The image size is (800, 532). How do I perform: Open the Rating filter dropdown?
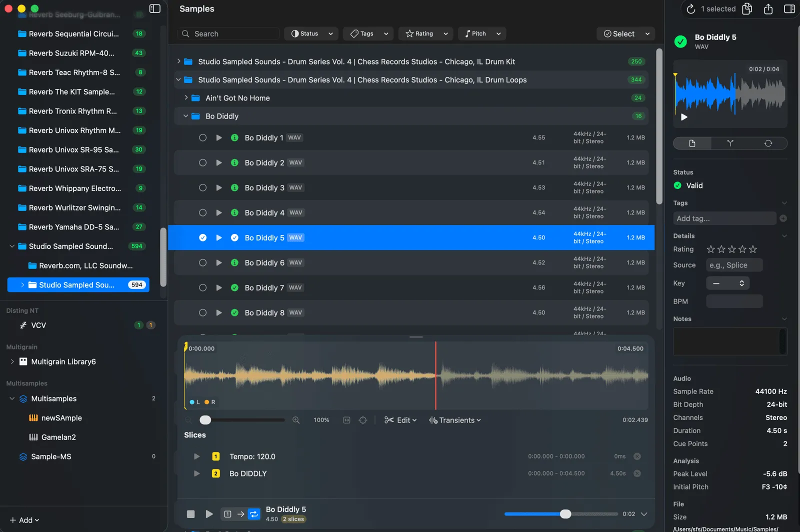tap(426, 33)
